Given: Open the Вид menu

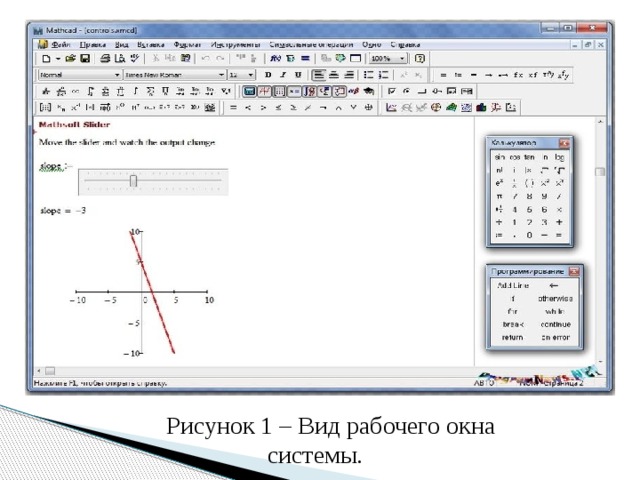Looking at the screenshot, I should click(121, 44).
